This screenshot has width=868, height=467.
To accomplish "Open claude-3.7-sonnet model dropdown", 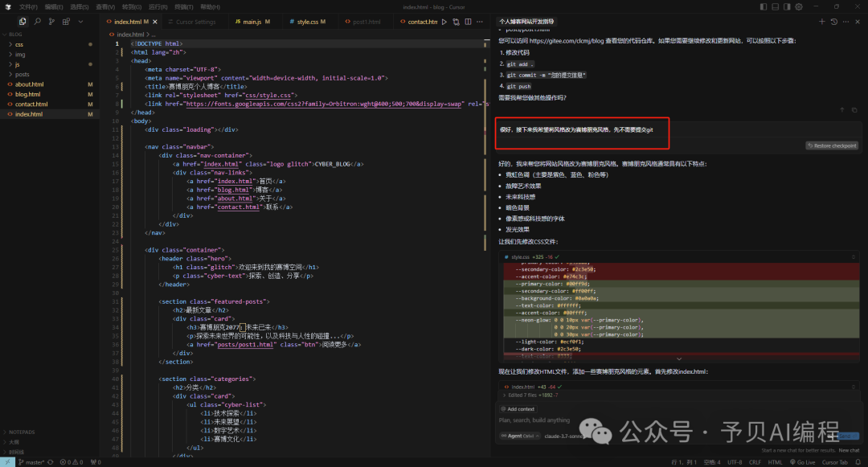I will tap(564, 436).
